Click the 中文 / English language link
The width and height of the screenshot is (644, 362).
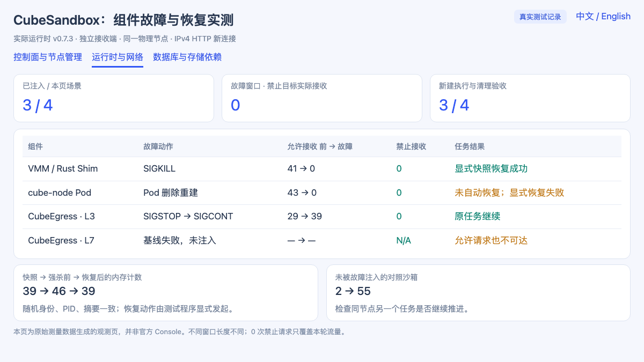click(x=603, y=16)
